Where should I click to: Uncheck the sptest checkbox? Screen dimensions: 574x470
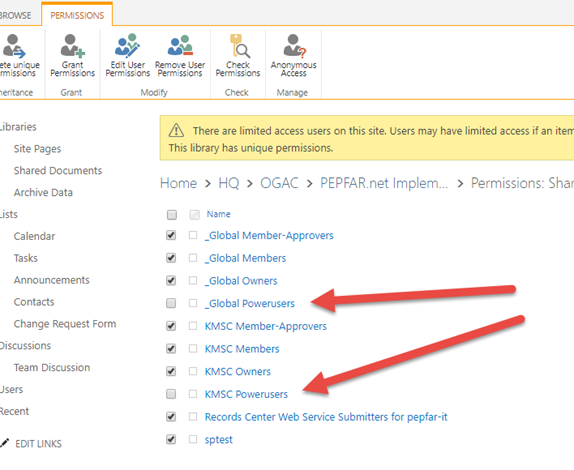[171, 439]
